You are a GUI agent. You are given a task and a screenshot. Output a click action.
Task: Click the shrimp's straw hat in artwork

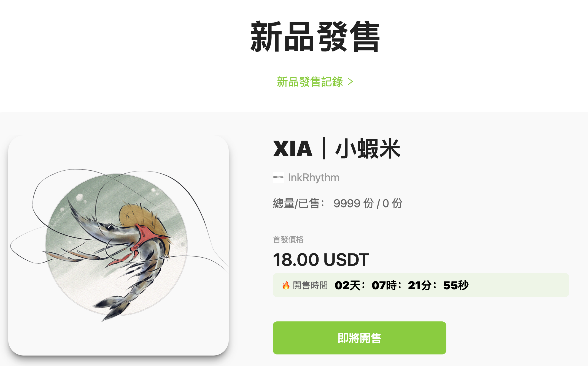(145, 222)
